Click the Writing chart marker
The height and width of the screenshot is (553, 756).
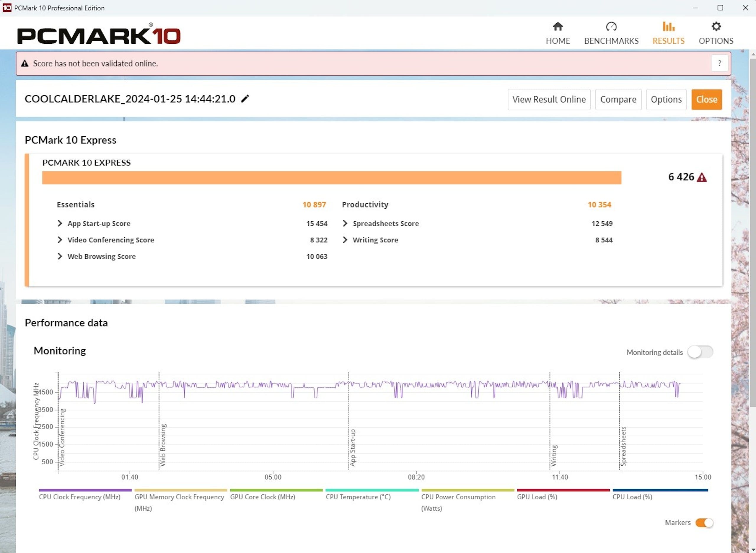point(554,455)
